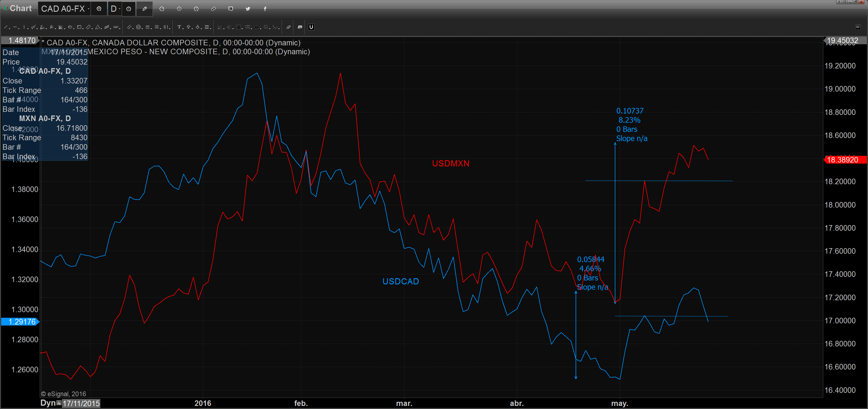
Task: Expand the ellipse tool dropdown arrow
Action: pyautogui.click(x=74, y=29)
